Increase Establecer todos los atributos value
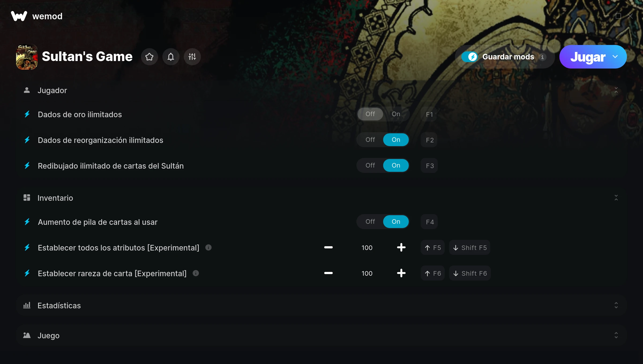This screenshot has height=364, width=643. pyautogui.click(x=401, y=247)
